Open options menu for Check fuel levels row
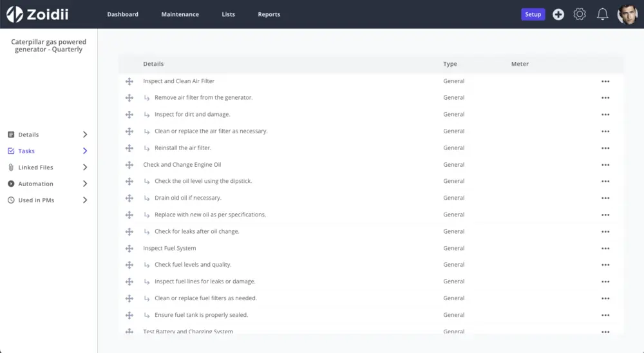 pyautogui.click(x=605, y=265)
